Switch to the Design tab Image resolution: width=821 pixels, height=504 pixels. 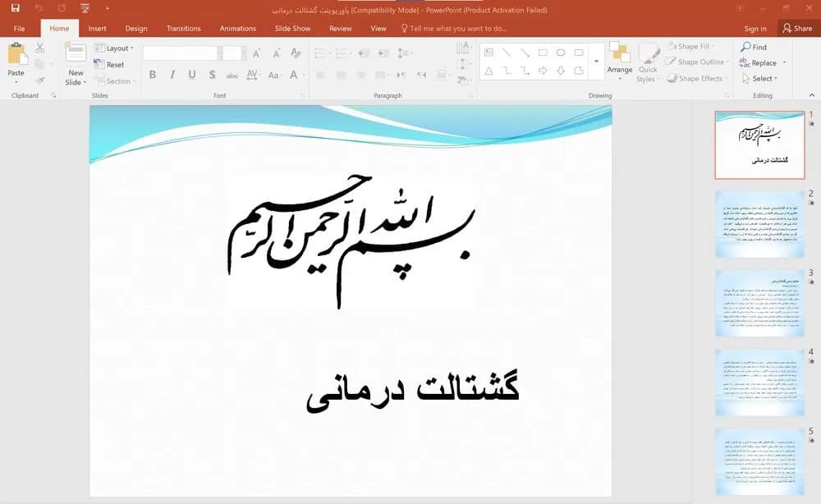point(136,28)
